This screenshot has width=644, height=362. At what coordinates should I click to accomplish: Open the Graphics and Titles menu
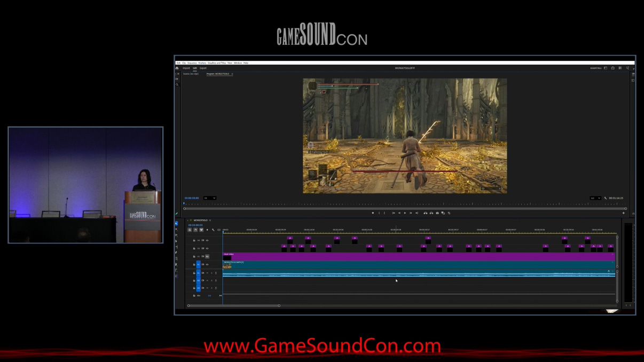(x=216, y=62)
